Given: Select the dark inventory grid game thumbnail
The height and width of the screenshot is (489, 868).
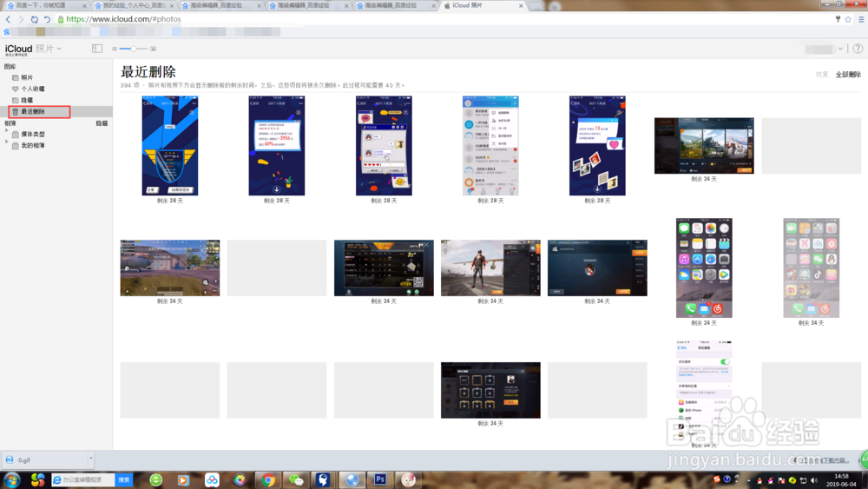Looking at the screenshot, I should pos(490,391).
